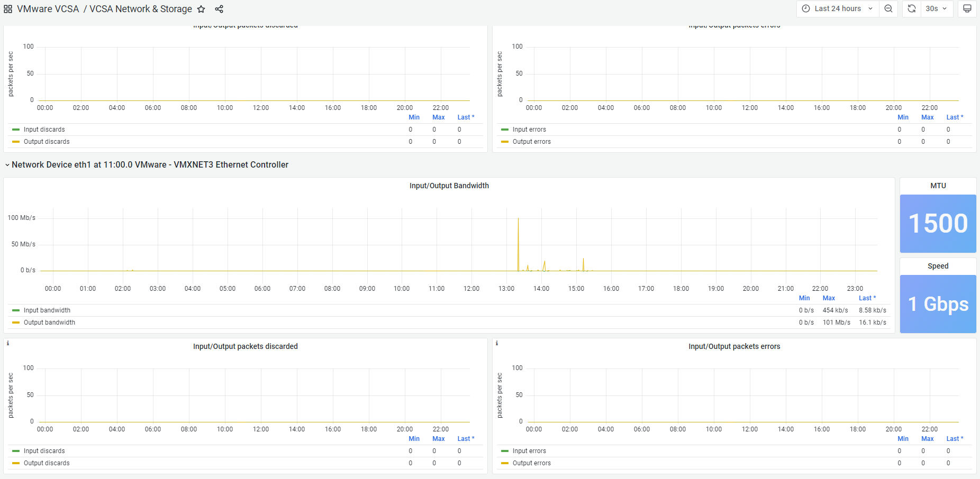Open the MTU panel title menu
This screenshot has width=980, height=479.
[938, 186]
